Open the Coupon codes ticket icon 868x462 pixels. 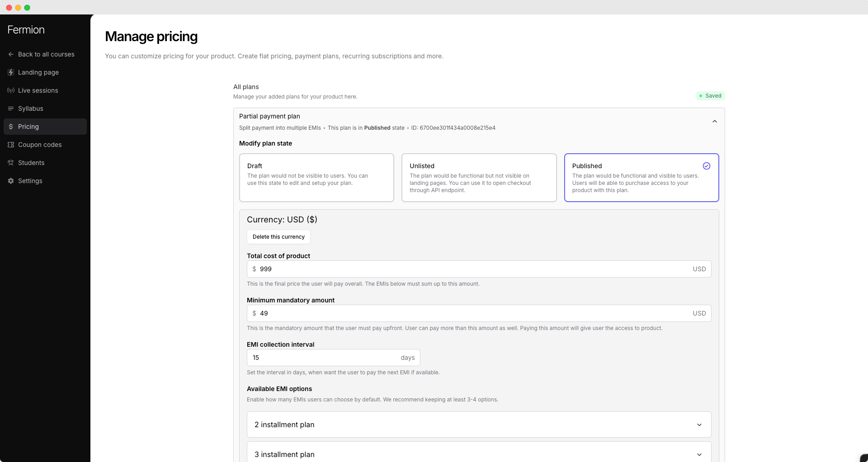point(10,145)
